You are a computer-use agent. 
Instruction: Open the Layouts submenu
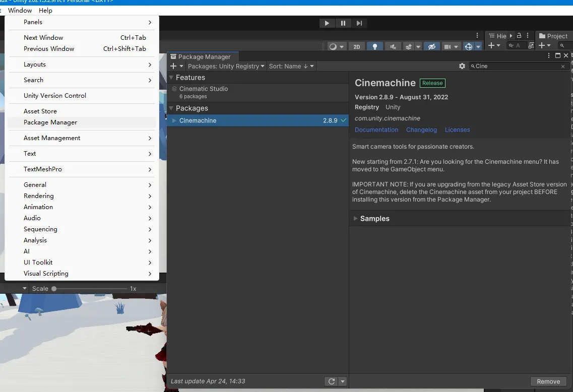(82, 64)
